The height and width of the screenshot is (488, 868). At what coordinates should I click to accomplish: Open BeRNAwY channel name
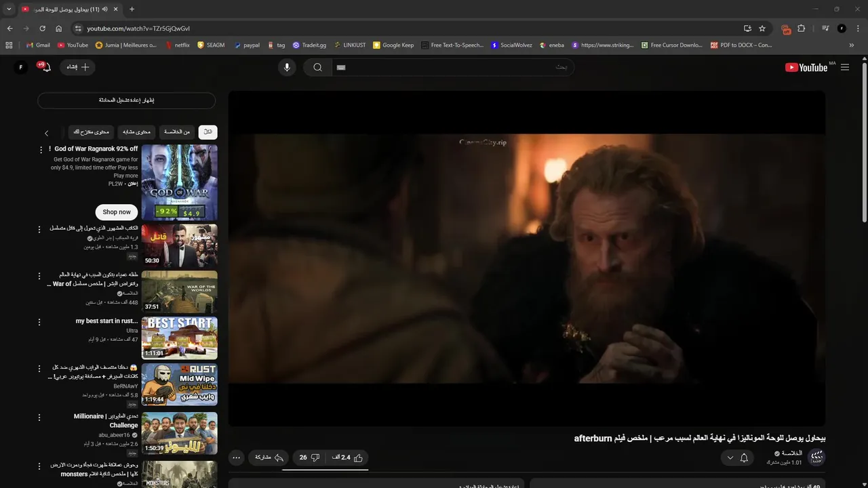125,386
